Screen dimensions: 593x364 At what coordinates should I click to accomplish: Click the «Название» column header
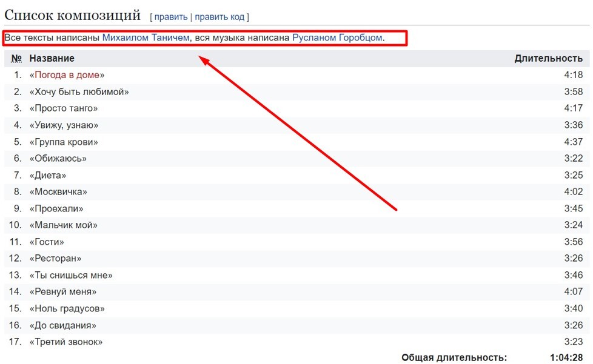[52, 58]
